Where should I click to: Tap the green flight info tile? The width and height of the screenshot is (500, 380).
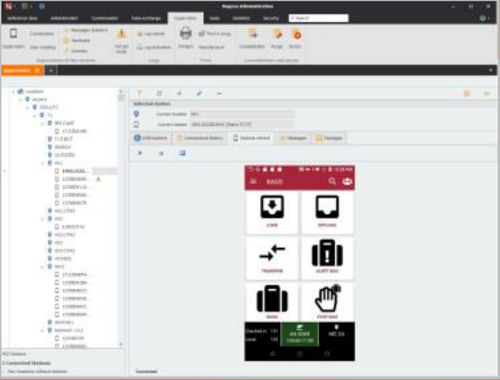tap(300, 334)
